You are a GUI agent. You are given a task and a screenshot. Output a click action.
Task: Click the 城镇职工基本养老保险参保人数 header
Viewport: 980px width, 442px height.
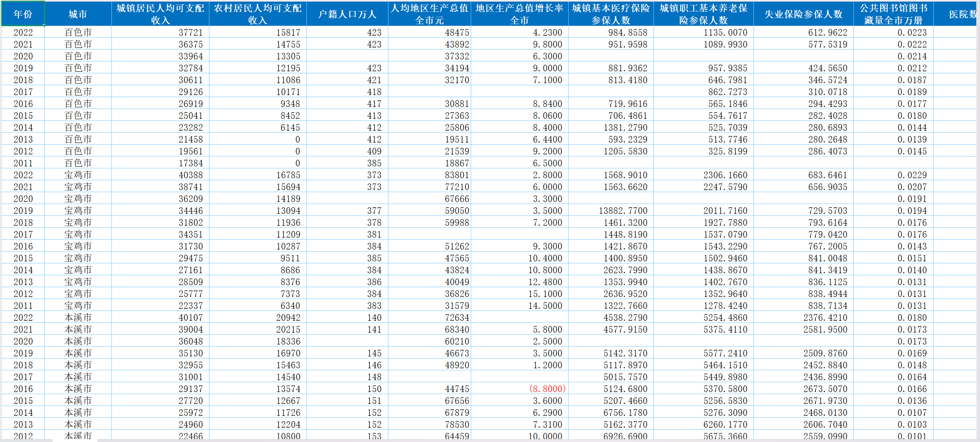(x=703, y=14)
